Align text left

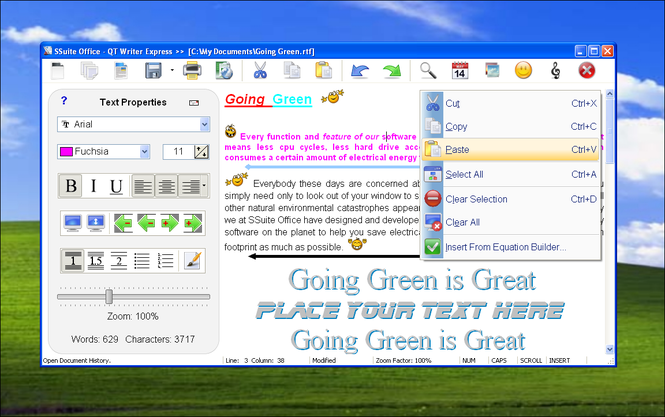click(x=143, y=186)
